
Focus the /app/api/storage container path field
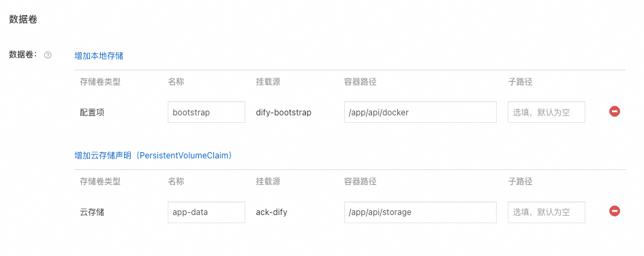[420, 212]
